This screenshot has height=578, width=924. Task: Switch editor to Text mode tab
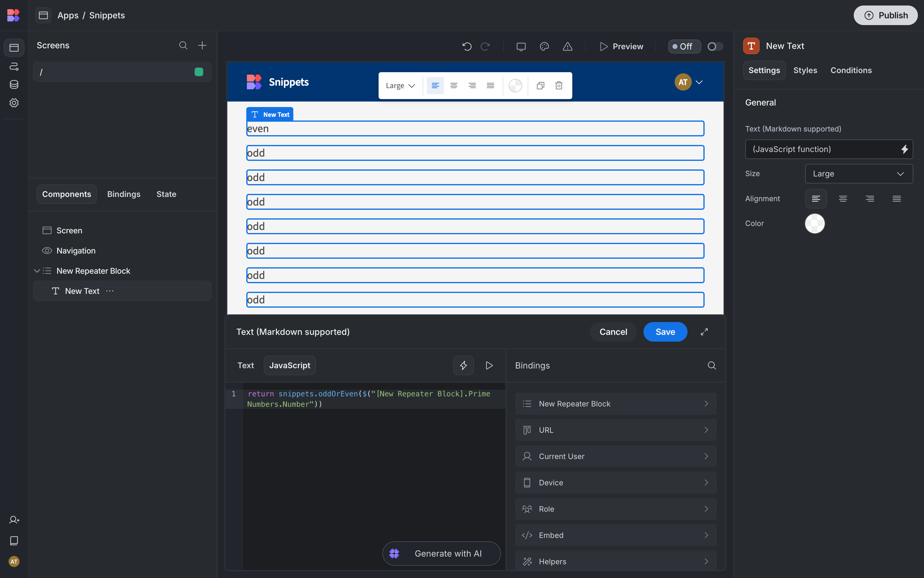coord(245,365)
